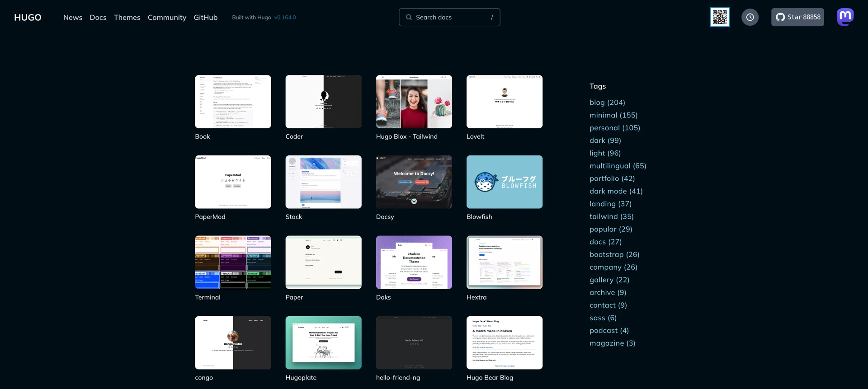Filter by archive (9) tag
The width and height of the screenshot is (868, 389).
tap(608, 292)
